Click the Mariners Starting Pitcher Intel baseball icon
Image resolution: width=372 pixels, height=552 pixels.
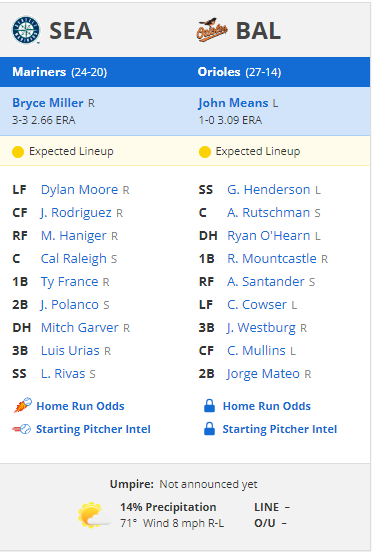[22, 429]
